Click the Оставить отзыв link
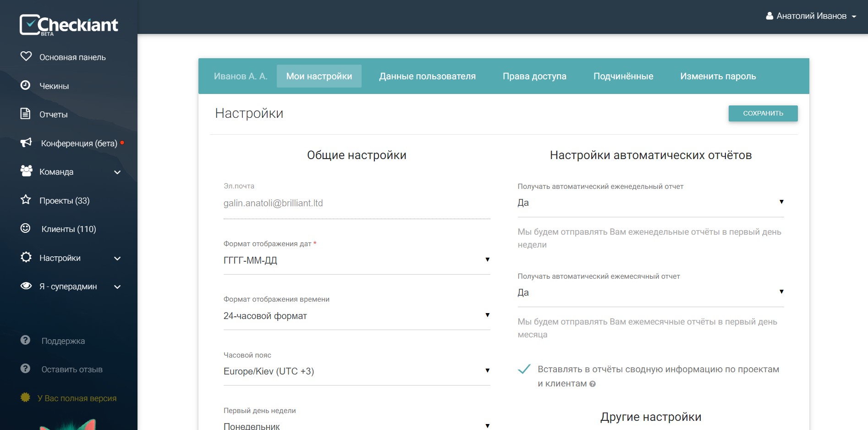 (x=72, y=369)
